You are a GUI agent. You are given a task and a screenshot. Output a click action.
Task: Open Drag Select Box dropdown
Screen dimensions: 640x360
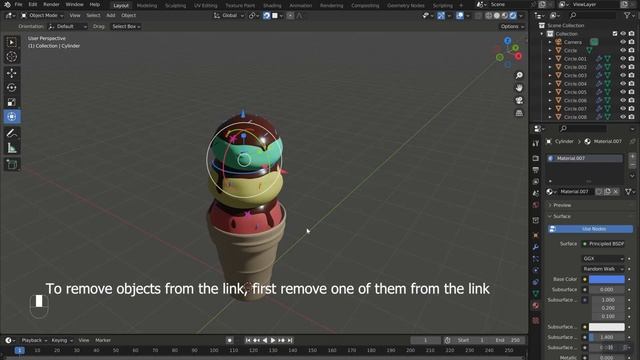coord(126,27)
